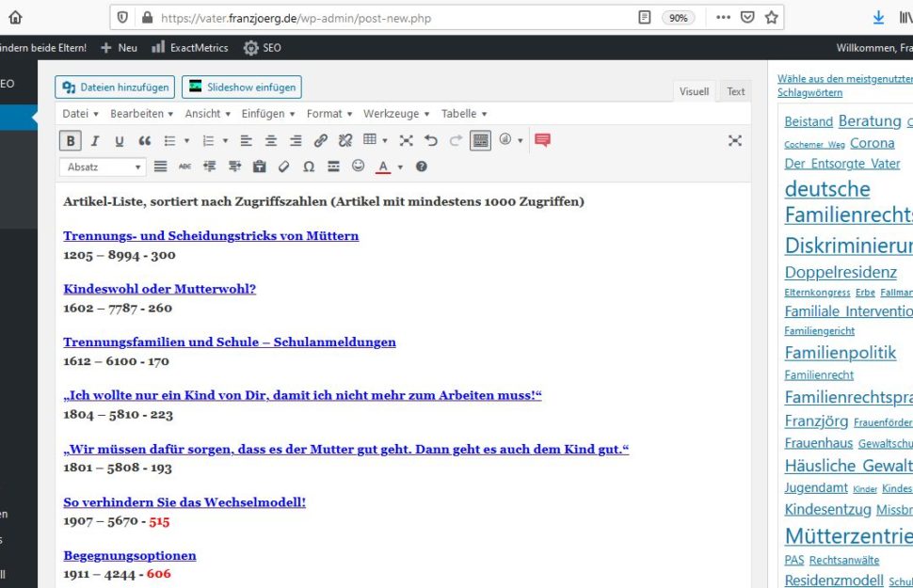Insert a blockquote

144,140
